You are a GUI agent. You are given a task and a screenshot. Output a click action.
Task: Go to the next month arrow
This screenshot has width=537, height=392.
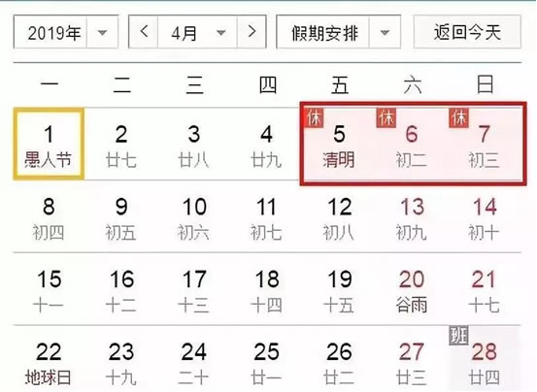[x=252, y=32]
